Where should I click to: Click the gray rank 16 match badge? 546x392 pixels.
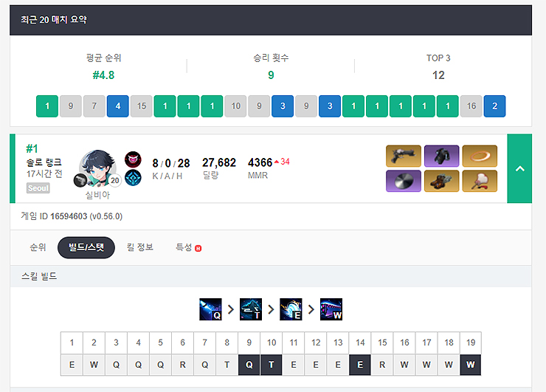click(x=471, y=106)
